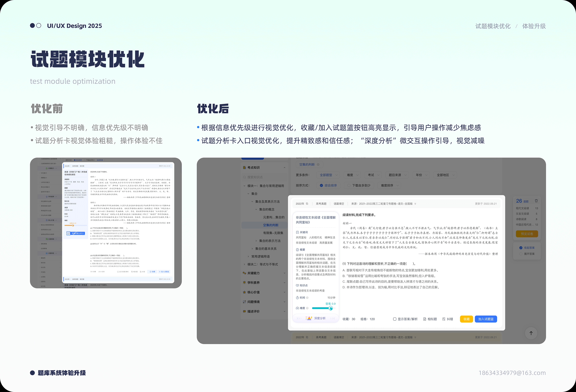This screenshot has width=576, height=392.
Task: Expand the source 来源 double-chevron
Action: click(x=415, y=204)
